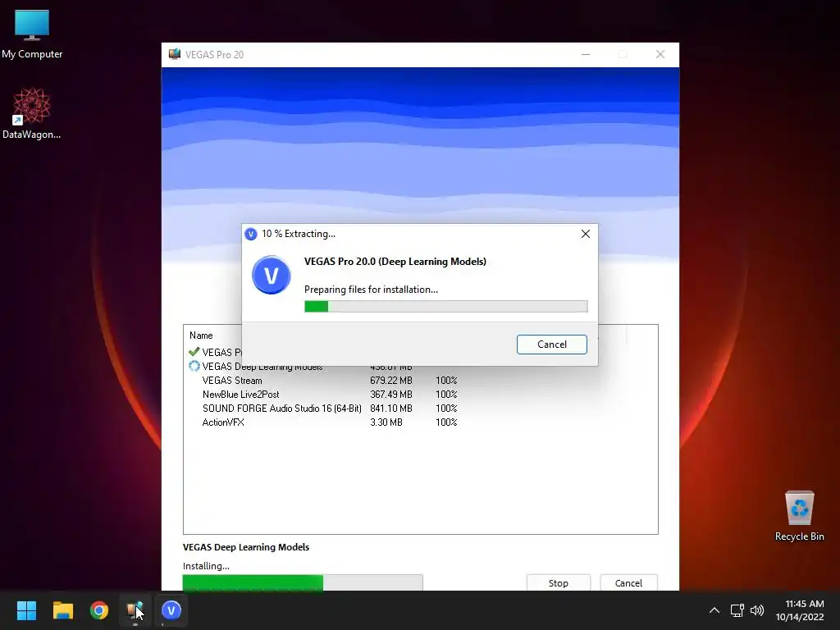Click 100% in the ActionVFX row
This screenshot has width=840, height=630.
[x=446, y=422]
